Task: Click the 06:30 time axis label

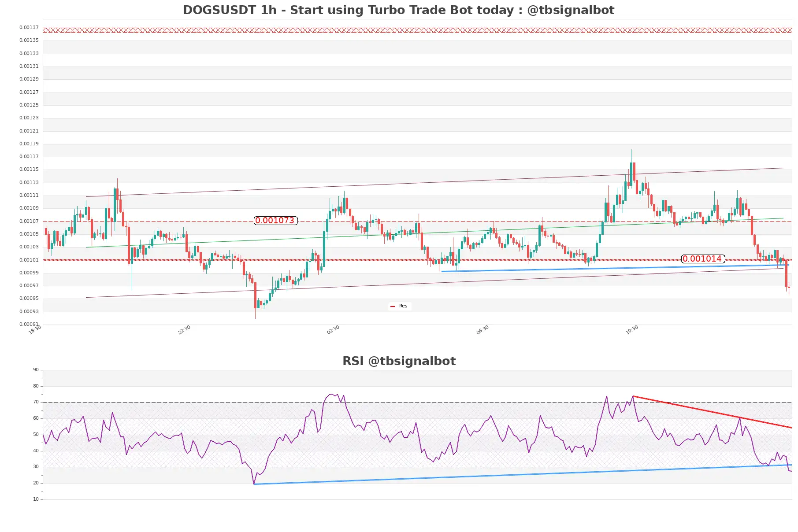Action: (483, 330)
